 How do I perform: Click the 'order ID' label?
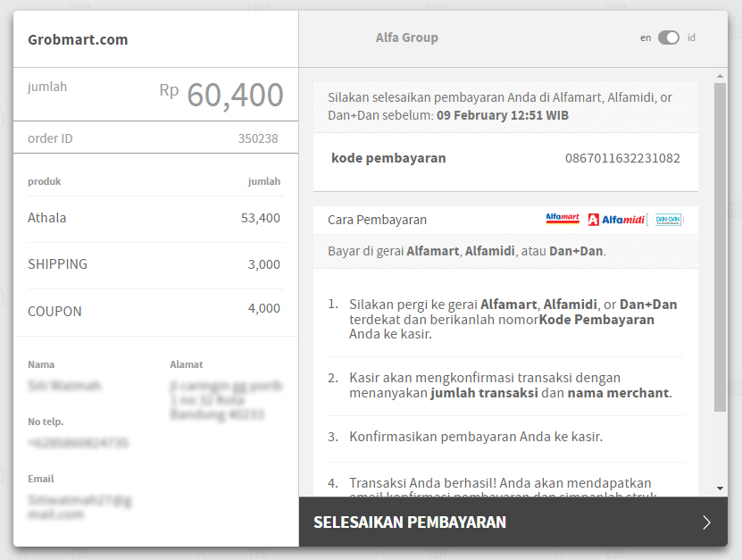click(50, 138)
